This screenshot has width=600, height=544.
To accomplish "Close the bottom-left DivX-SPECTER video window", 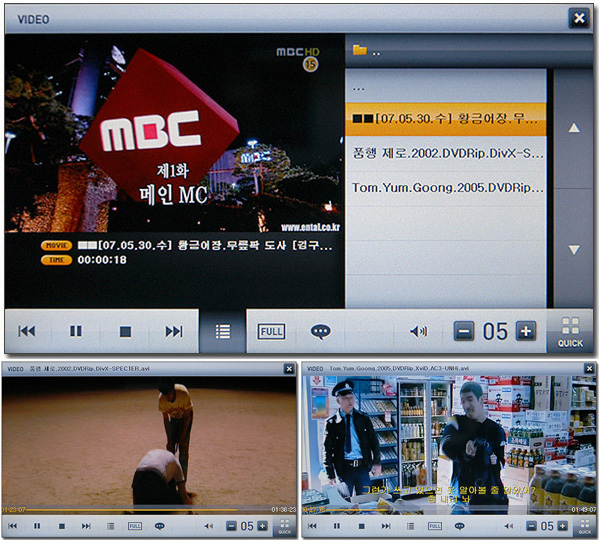I will point(289,369).
